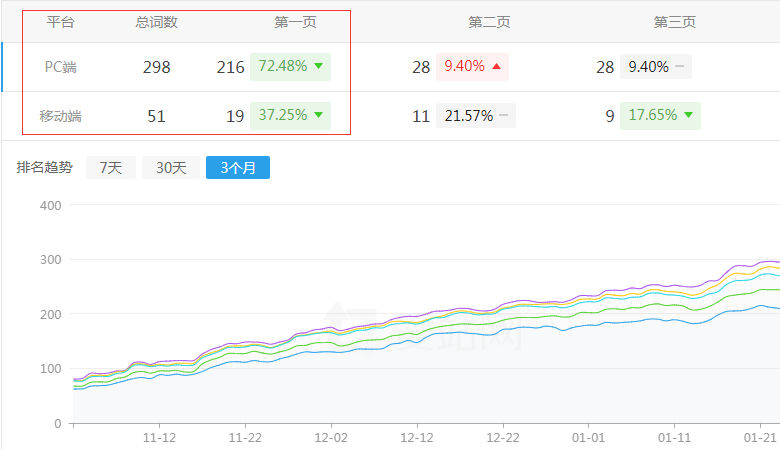Click the 12-02 date on chart axis
Screen dimensions: 780x449
331,437
